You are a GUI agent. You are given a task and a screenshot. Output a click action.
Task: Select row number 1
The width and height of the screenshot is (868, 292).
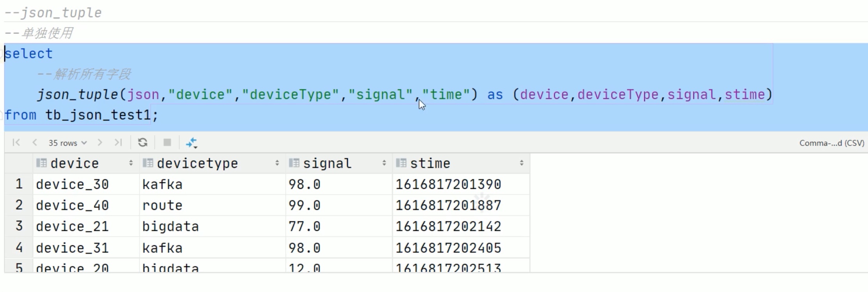tap(19, 184)
